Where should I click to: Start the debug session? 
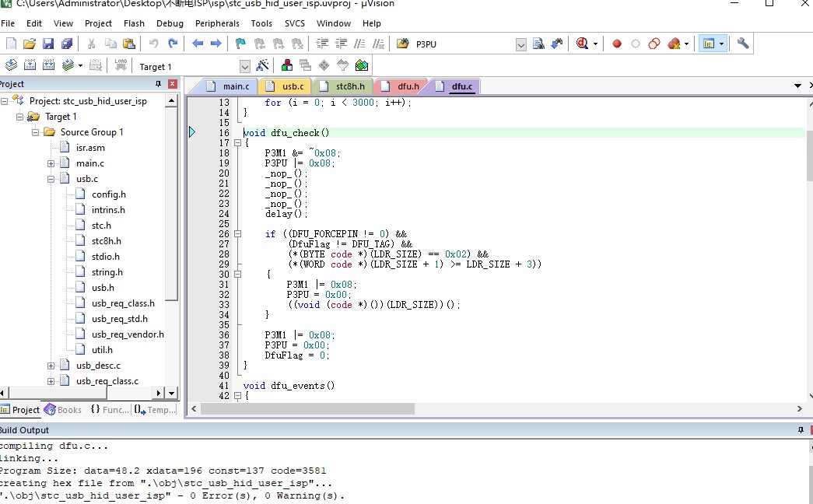582,44
